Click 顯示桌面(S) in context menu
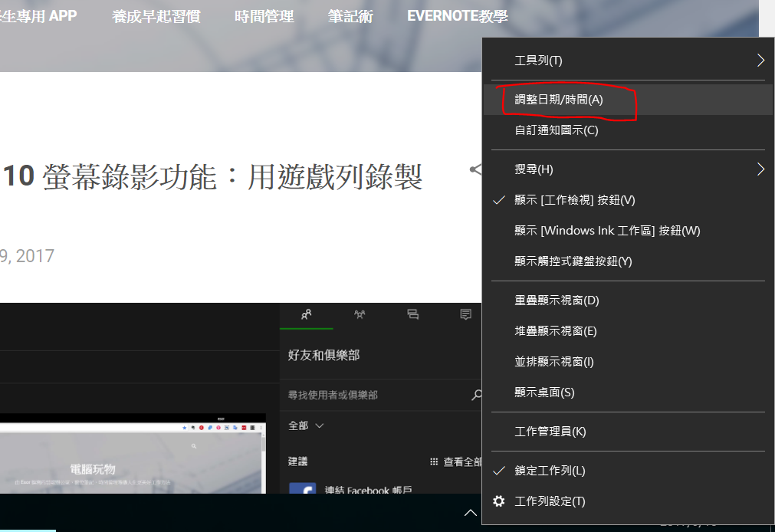The width and height of the screenshot is (775, 532). coord(628,392)
